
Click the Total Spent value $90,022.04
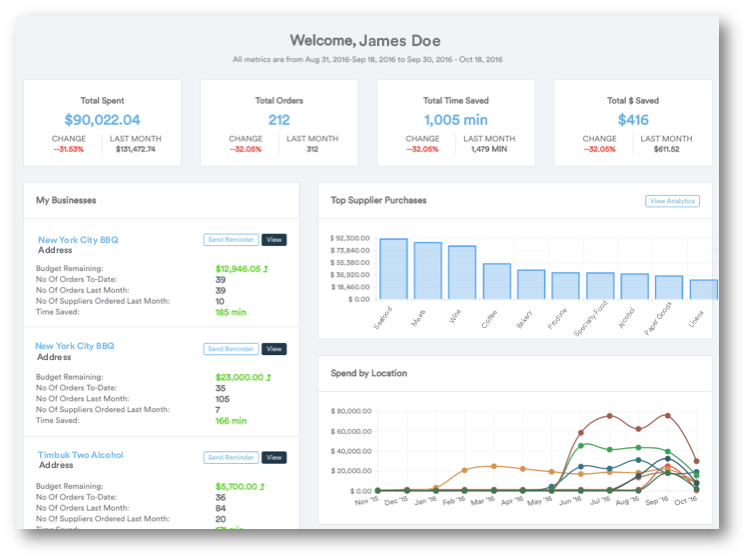102,120
